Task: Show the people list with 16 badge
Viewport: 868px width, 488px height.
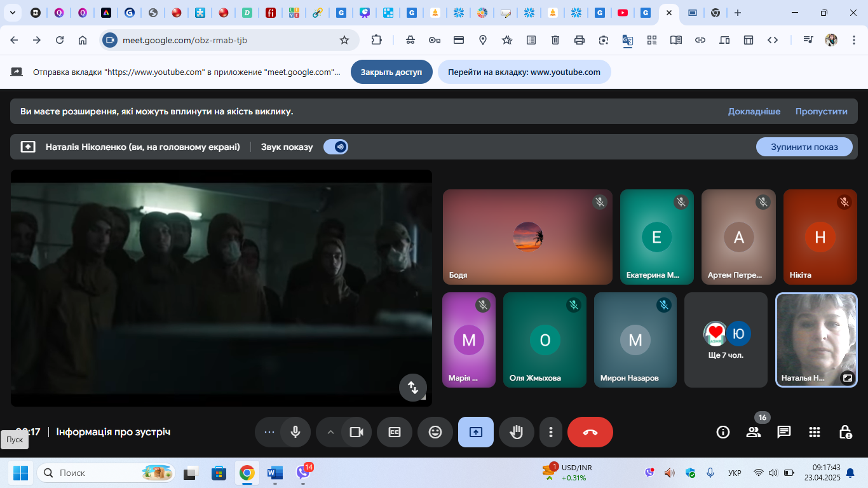Action: point(754,432)
